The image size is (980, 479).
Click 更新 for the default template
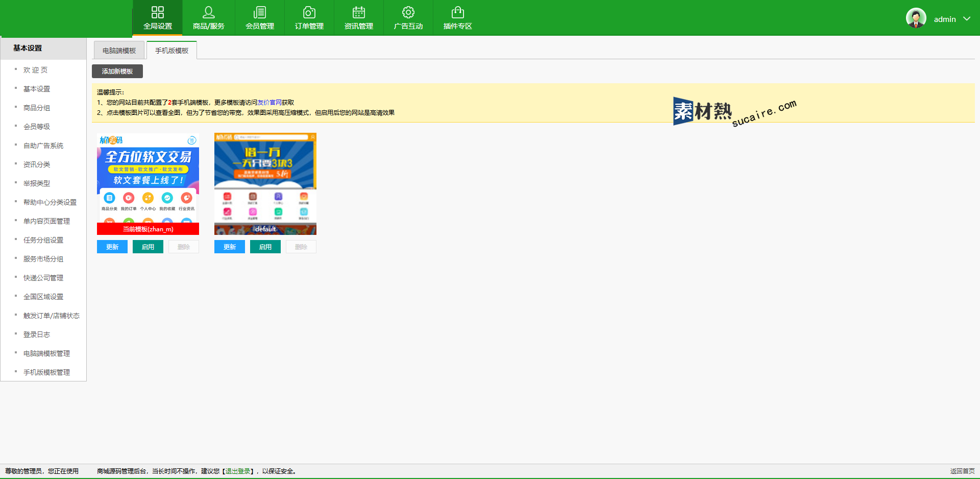tap(230, 247)
